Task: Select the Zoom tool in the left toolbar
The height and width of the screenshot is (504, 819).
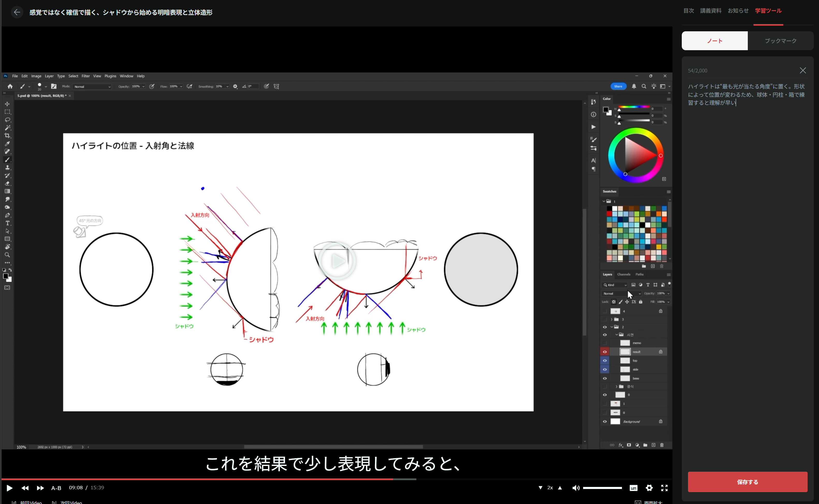Action: 7,255
